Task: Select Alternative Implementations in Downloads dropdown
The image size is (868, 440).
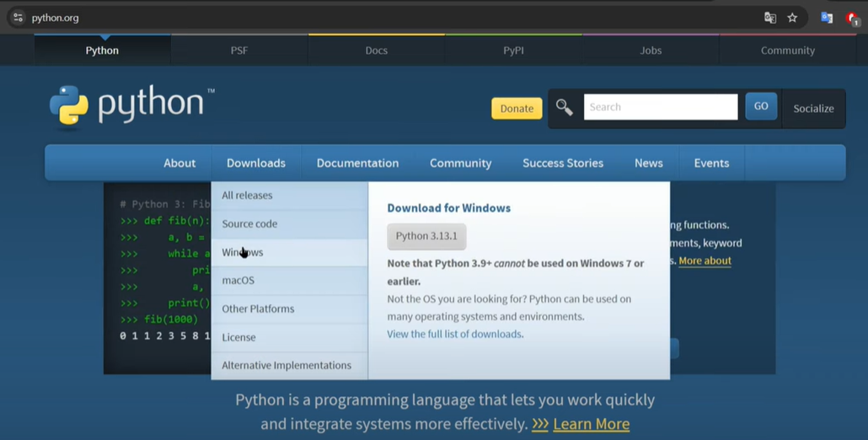Action: tap(290, 365)
